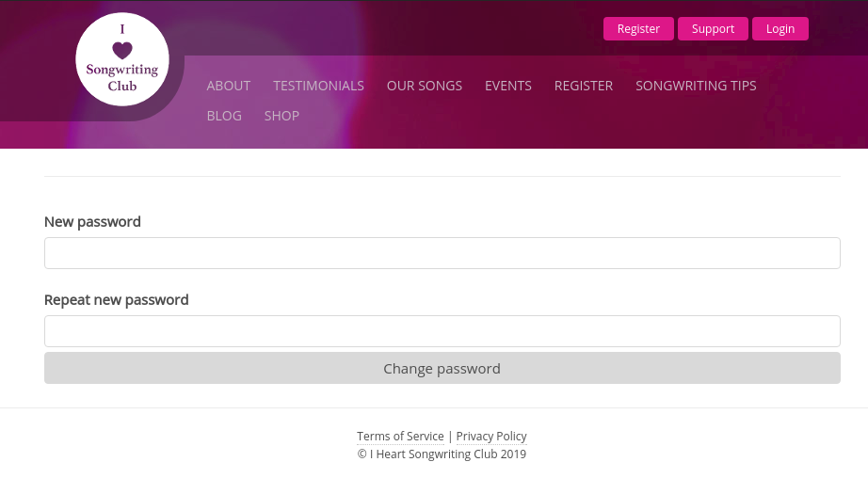Open the ABOUT menu item
Viewport: 868px width, 478px height.
click(229, 86)
